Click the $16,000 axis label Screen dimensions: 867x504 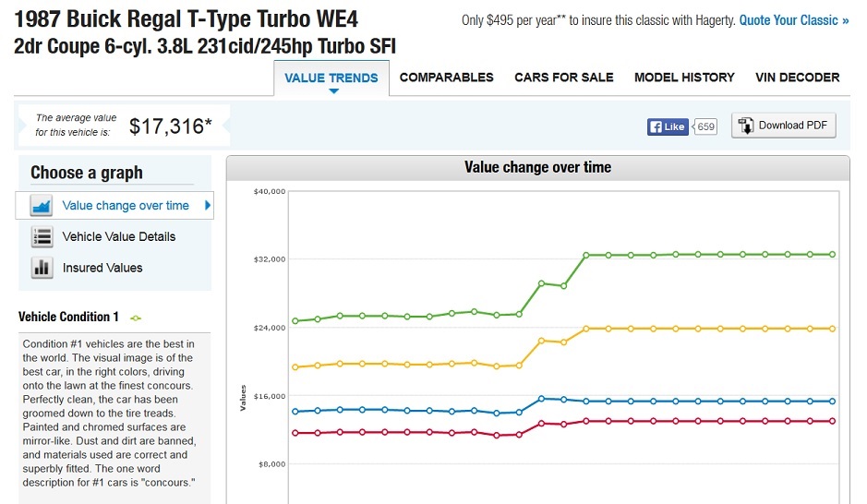[270, 396]
